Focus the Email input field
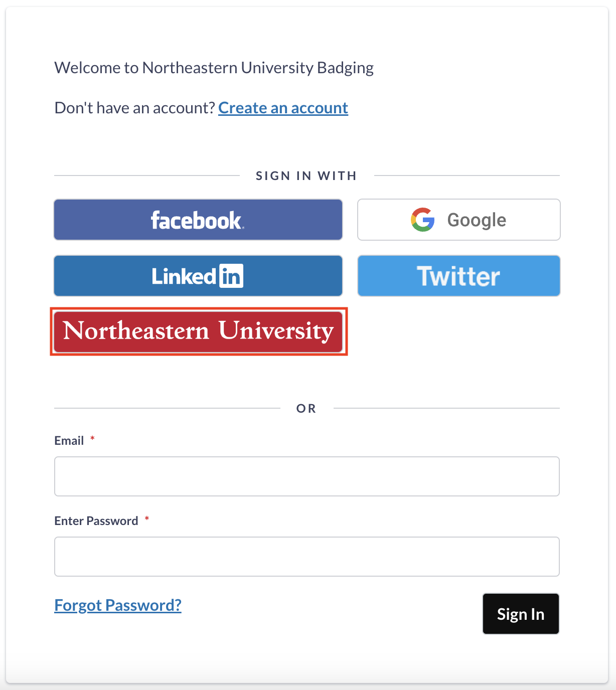 (x=306, y=476)
